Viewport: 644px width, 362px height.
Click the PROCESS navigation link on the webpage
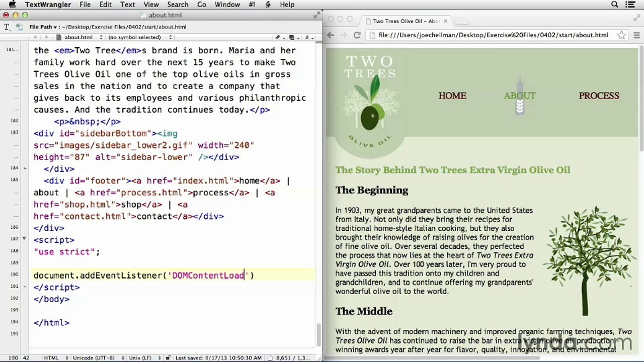pos(599,96)
